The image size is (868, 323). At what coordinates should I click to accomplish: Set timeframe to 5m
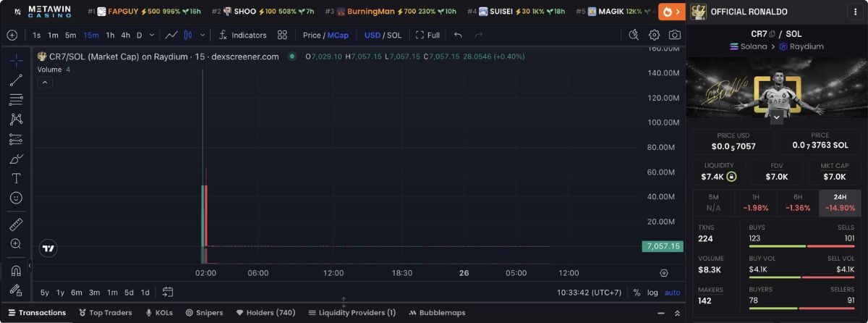click(70, 35)
